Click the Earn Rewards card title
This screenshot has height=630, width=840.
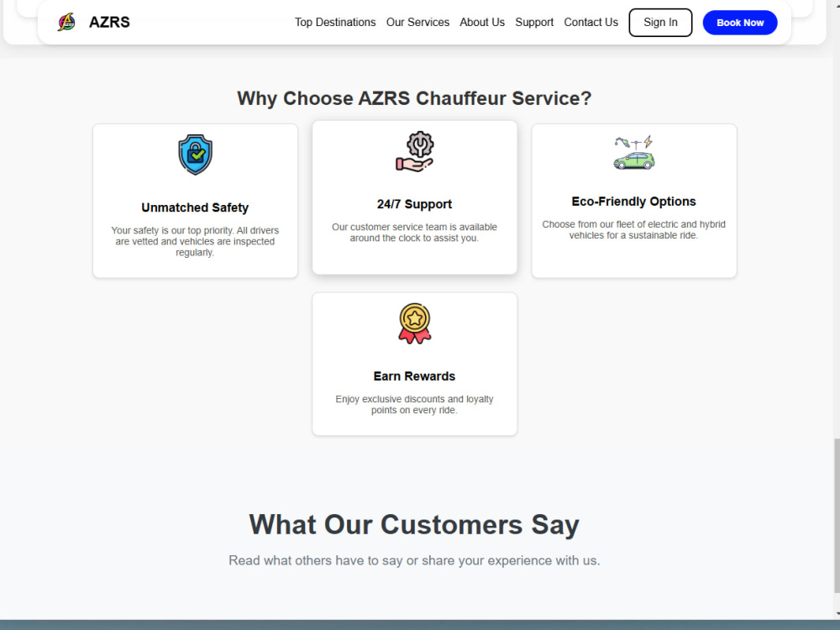[x=415, y=376]
